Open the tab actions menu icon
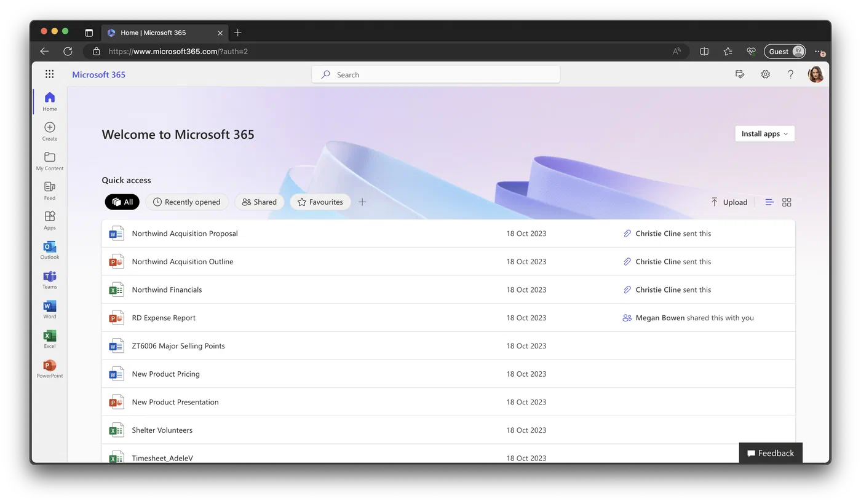Screen dimensions: 861x504 pyautogui.click(x=89, y=33)
